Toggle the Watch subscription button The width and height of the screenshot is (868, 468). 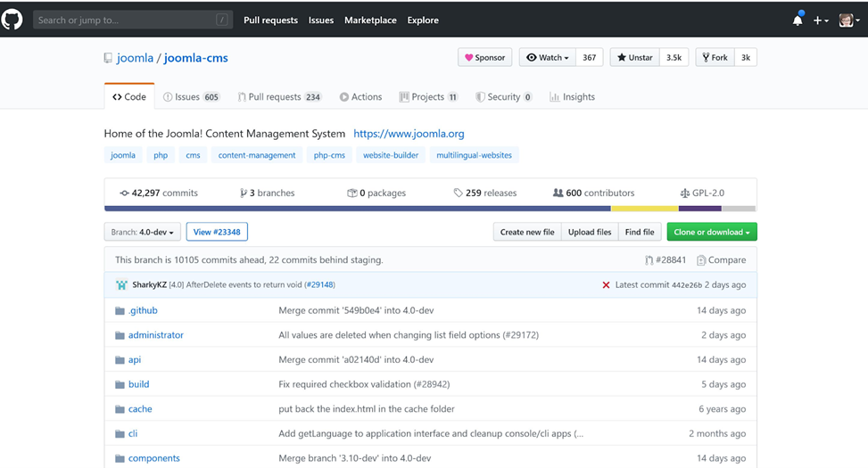pos(548,58)
